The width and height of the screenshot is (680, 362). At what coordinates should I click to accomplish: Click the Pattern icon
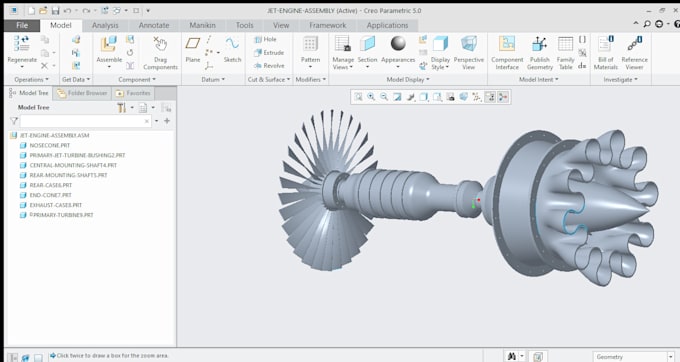pyautogui.click(x=310, y=44)
